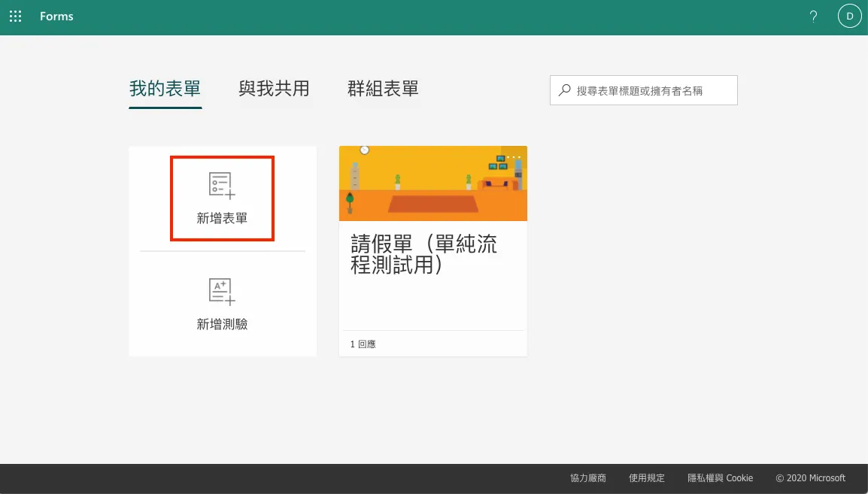
Task: Click the magnifier search icon
Action: click(564, 90)
